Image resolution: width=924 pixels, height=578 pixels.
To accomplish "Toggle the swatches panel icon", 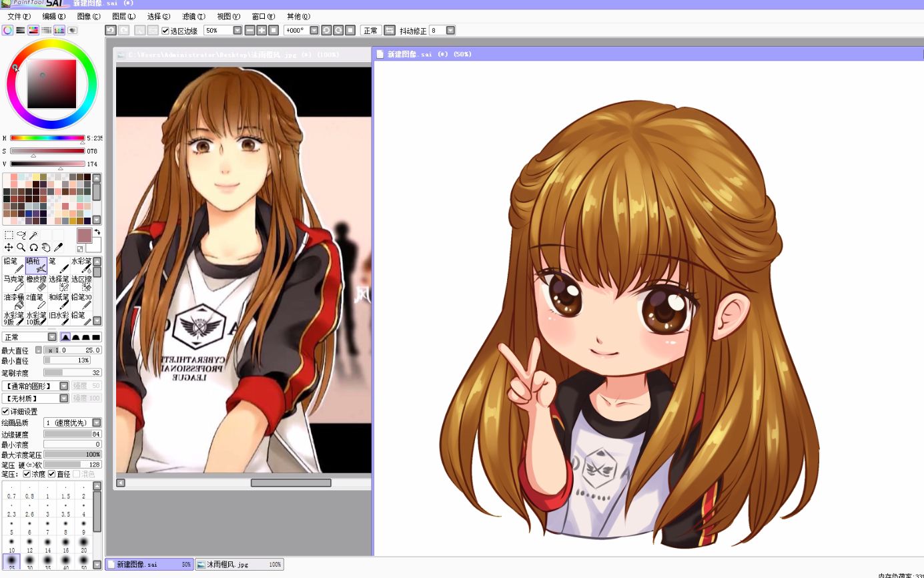I will coord(59,30).
